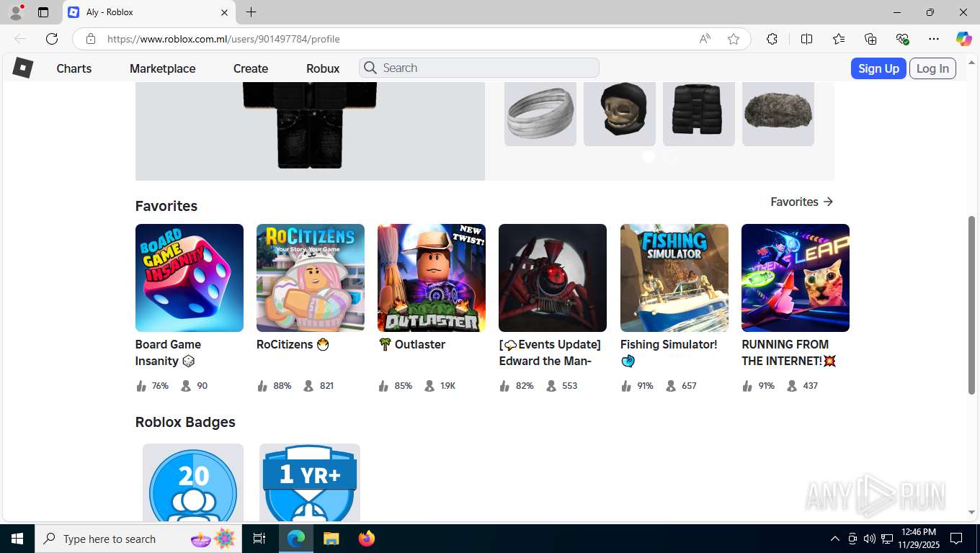Toggle the split screen icon
The image size is (980, 553).
click(807, 39)
